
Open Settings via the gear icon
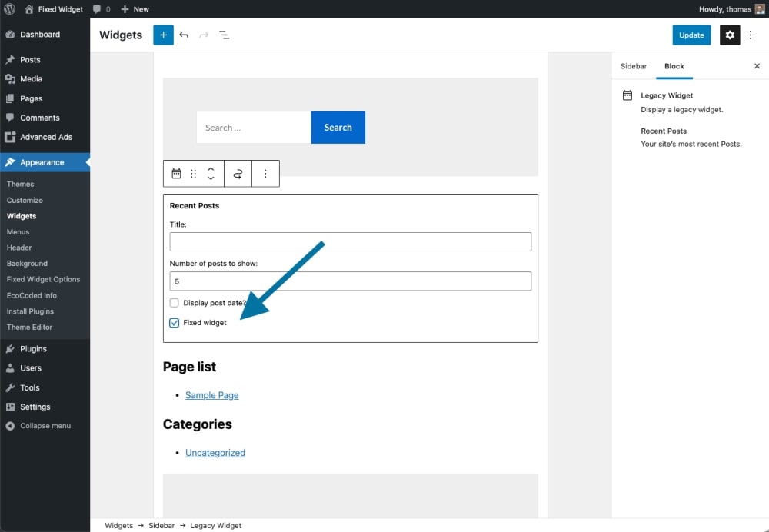pyautogui.click(x=729, y=35)
